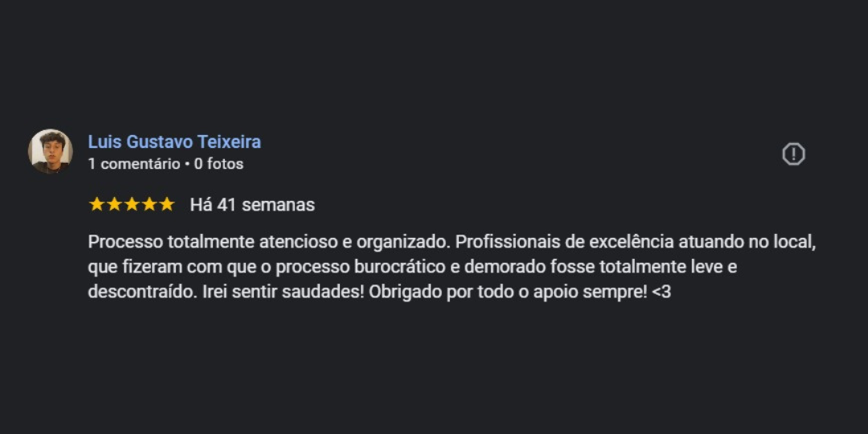Screen dimensions: 868x434
Task: Click the report review exclamation icon
Action: [793, 154]
